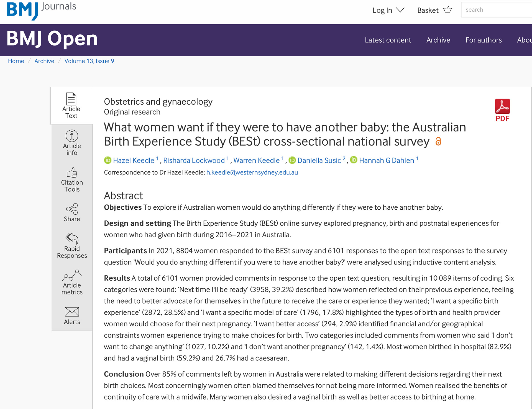The height and width of the screenshot is (409, 532).
Task: Click into the search input field
Action: click(496, 10)
